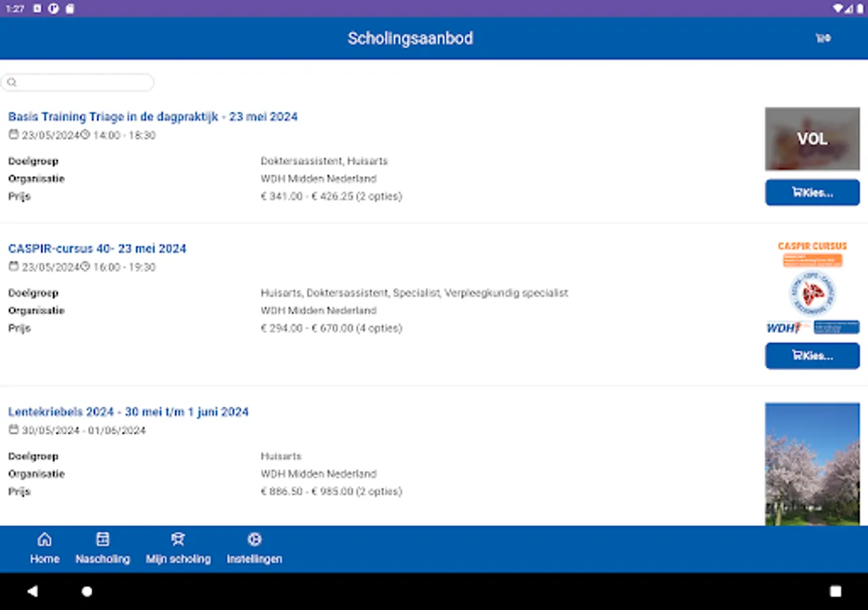Click Kies under the VOL course
The height and width of the screenshot is (610, 868).
[812, 192]
